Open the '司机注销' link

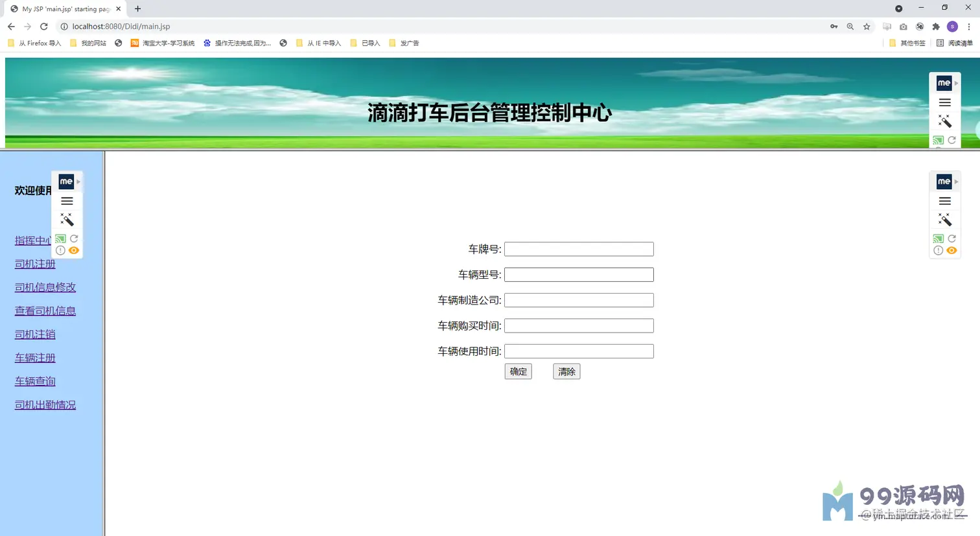[x=35, y=334]
